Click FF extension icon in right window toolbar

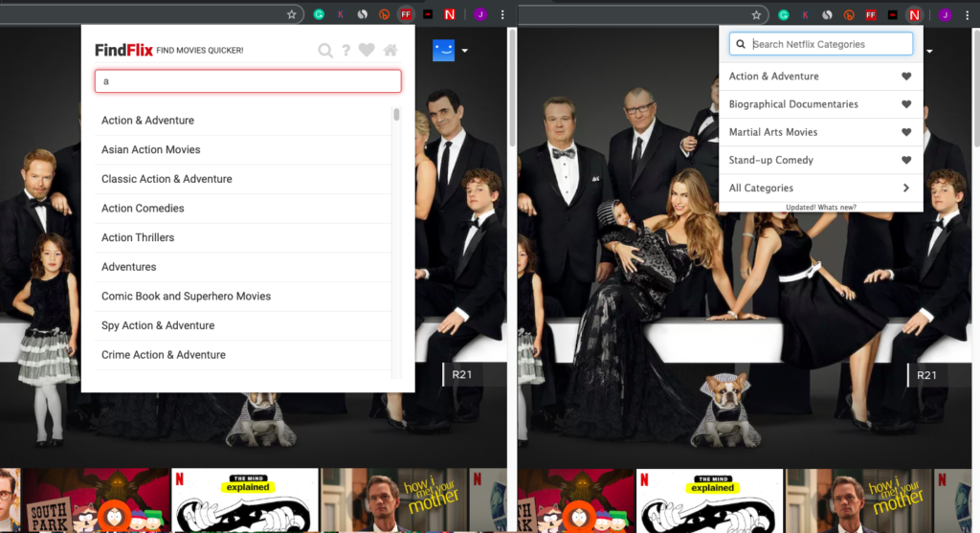pos(871,14)
